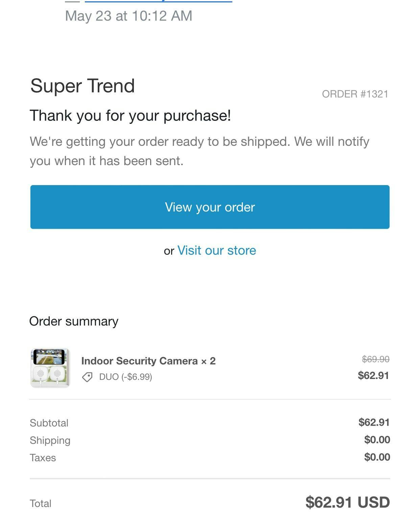Click the discount tag icon beside DUO

87,377
